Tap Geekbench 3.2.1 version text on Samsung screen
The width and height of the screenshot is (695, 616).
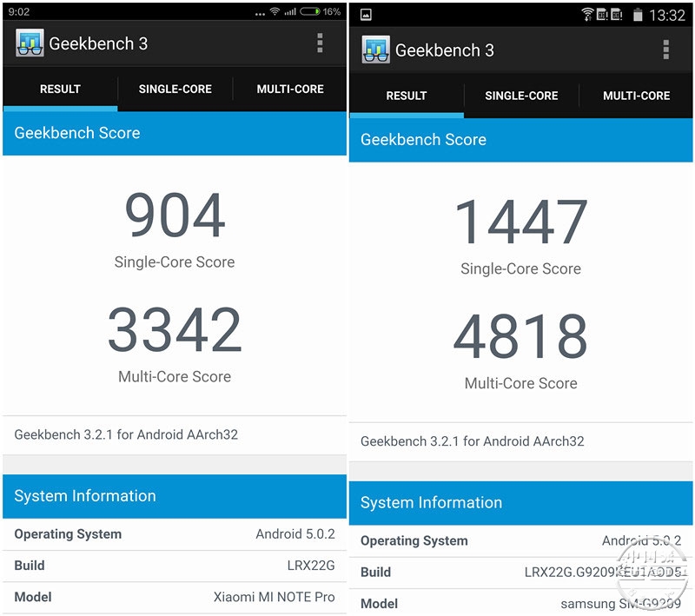pos(473,441)
